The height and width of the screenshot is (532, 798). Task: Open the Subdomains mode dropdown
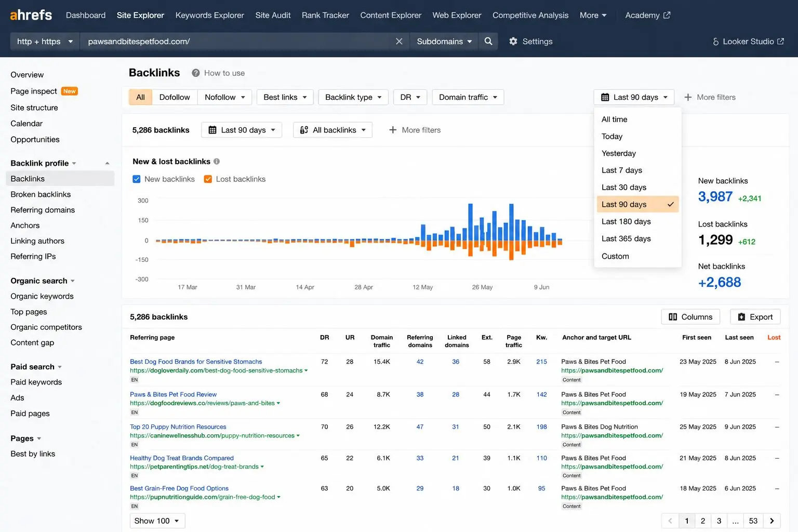click(444, 42)
